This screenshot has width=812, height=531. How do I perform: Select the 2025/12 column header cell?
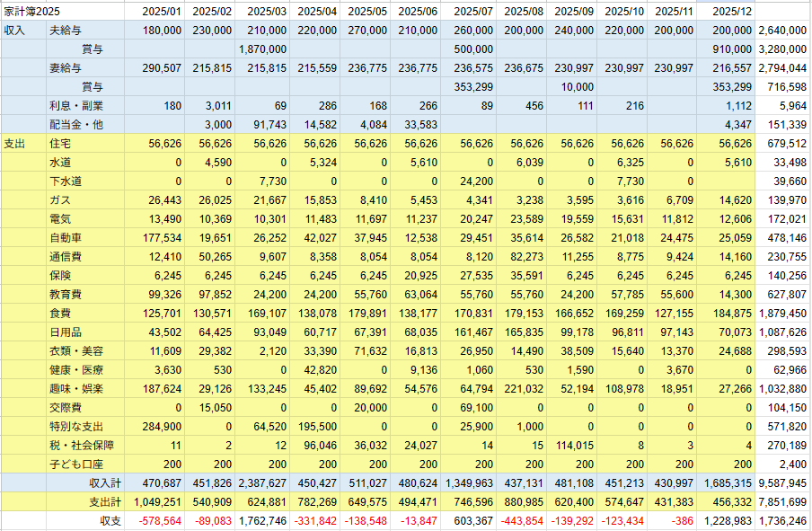point(730,11)
